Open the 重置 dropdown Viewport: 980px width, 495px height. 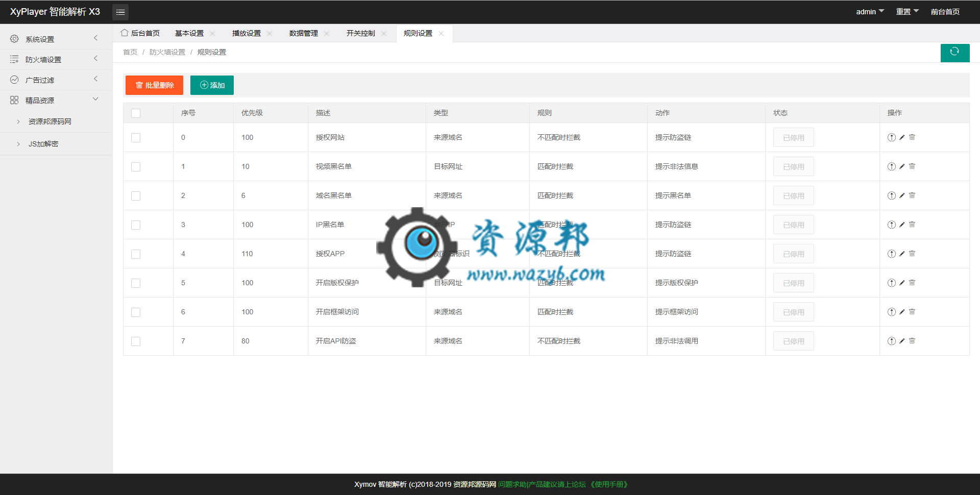(x=907, y=12)
